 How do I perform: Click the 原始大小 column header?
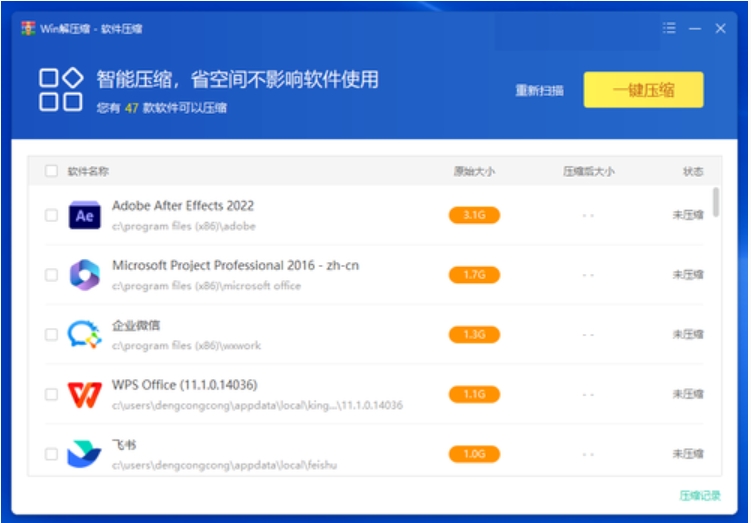coord(474,171)
